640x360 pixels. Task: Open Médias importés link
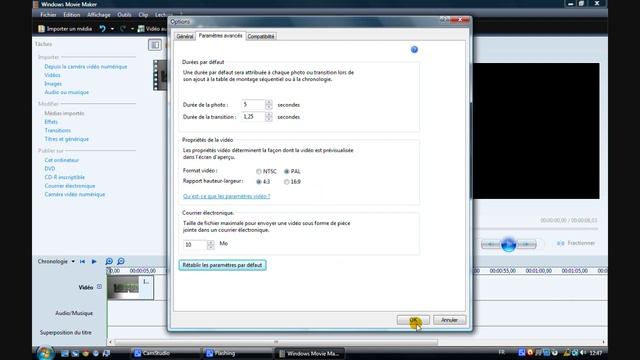[x=64, y=113]
